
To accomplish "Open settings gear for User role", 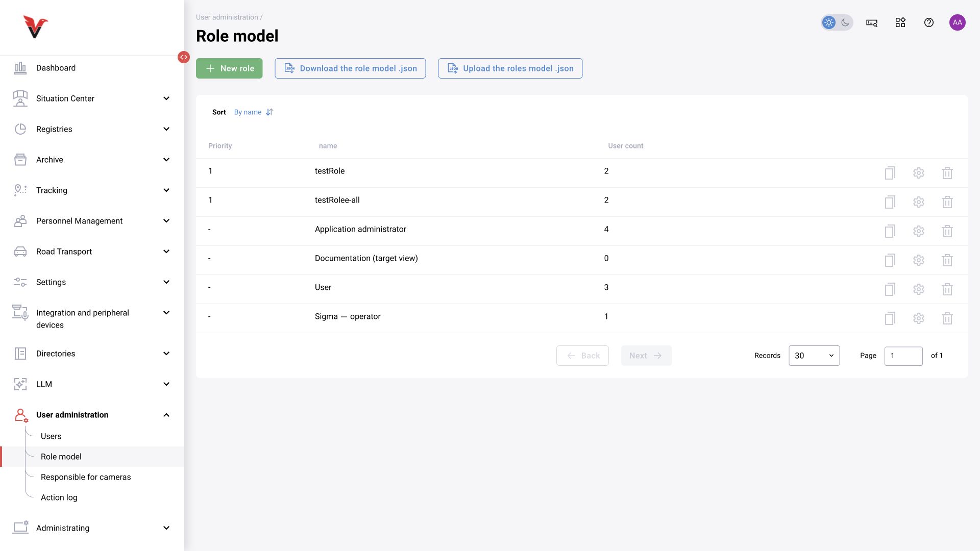I will [918, 289].
